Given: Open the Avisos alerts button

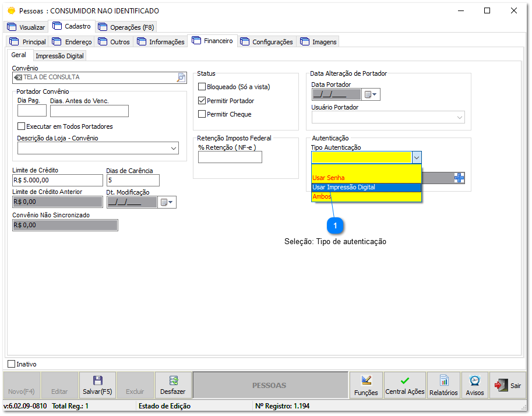Looking at the screenshot, I should [x=475, y=385].
